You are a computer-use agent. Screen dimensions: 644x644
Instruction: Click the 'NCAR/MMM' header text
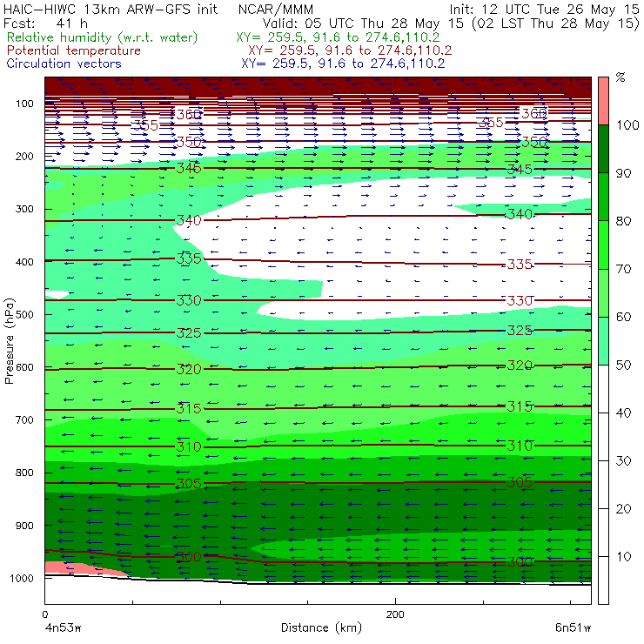click(276, 9)
